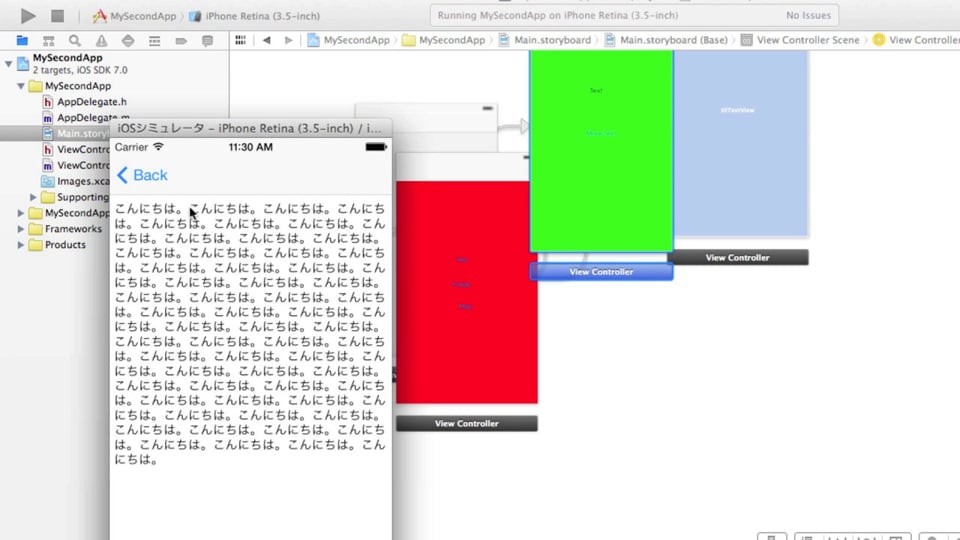Select Images.xcassets in the navigator
The height and width of the screenshot is (540, 960).
point(75,181)
